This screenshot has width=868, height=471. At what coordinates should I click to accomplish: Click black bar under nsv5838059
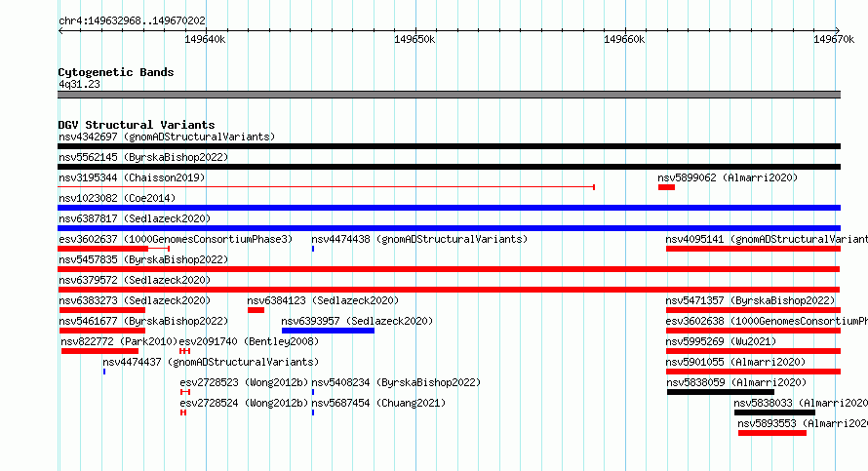[x=721, y=392]
